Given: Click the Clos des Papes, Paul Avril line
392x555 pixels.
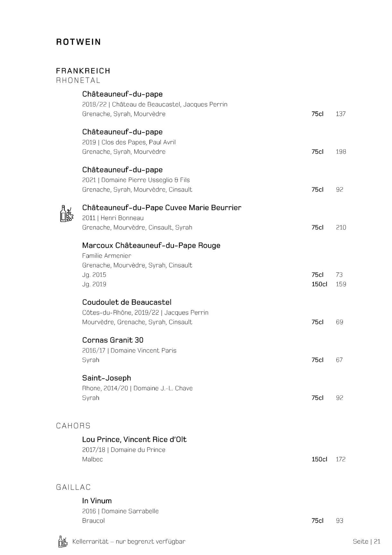Looking at the screenshot, I should [x=129, y=142].
